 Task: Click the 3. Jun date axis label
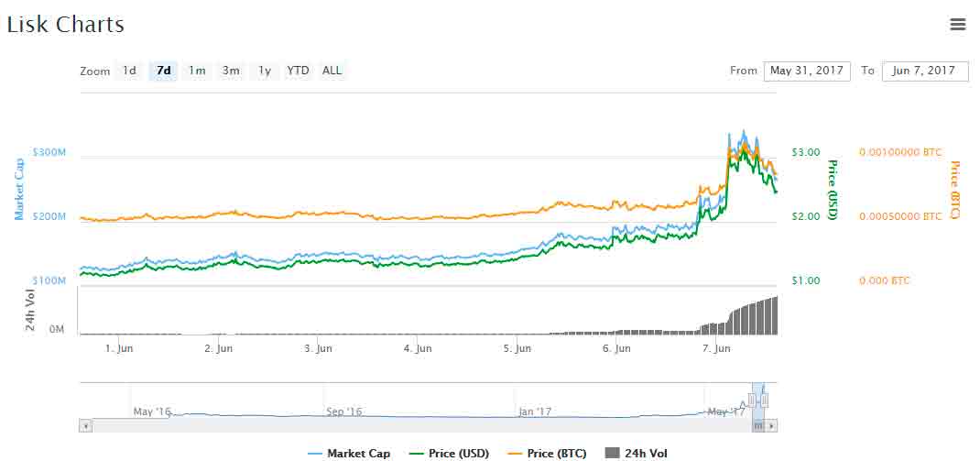(x=318, y=349)
